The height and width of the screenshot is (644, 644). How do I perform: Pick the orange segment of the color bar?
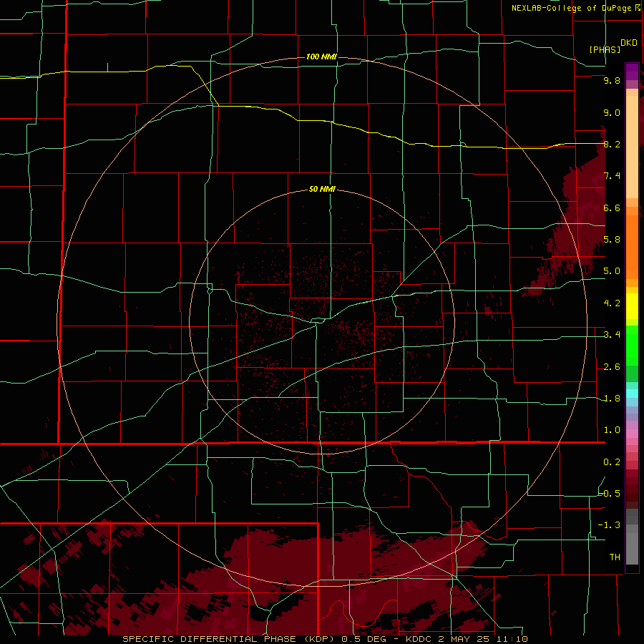coord(632,246)
